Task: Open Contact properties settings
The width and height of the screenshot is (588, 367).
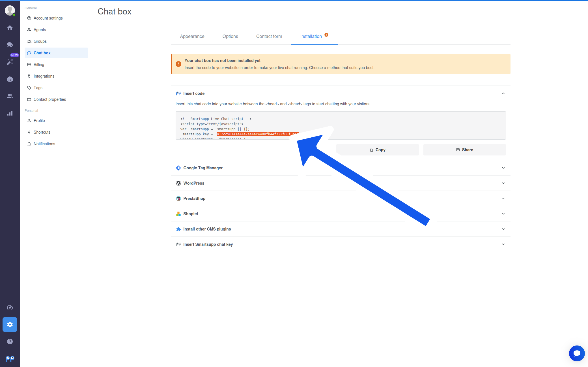Action: 56,99
